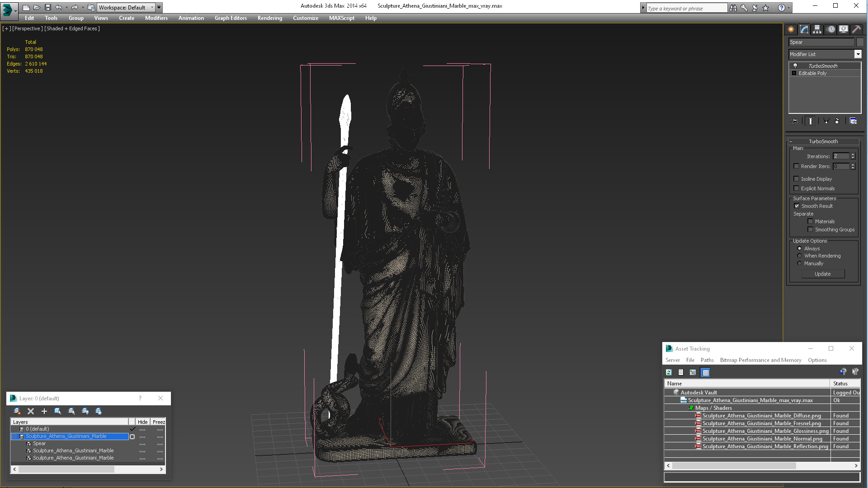Select Manually update option
Viewport: 868px width, 488px height.
click(x=799, y=263)
